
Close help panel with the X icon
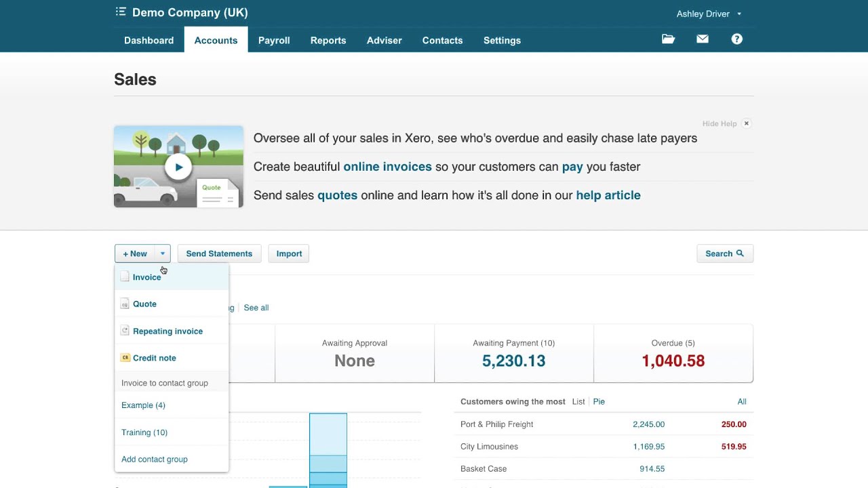tap(747, 123)
